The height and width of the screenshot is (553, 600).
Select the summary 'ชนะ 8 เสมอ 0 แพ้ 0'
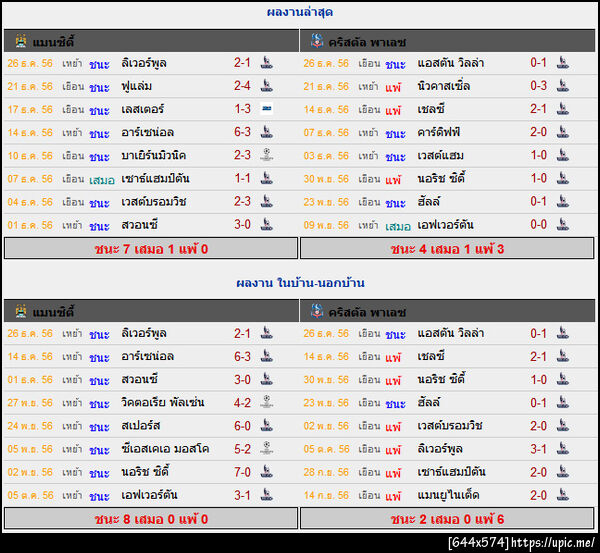point(151,519)
